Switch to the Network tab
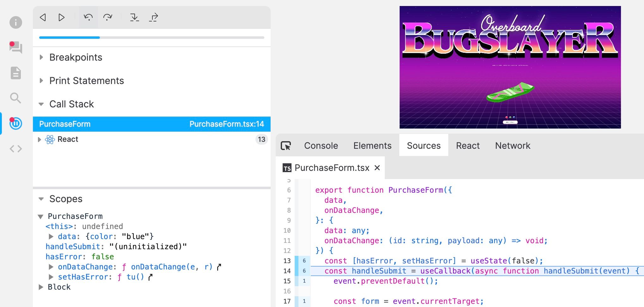The width and height of the screenshot is (644, 307). click(512, 146)
